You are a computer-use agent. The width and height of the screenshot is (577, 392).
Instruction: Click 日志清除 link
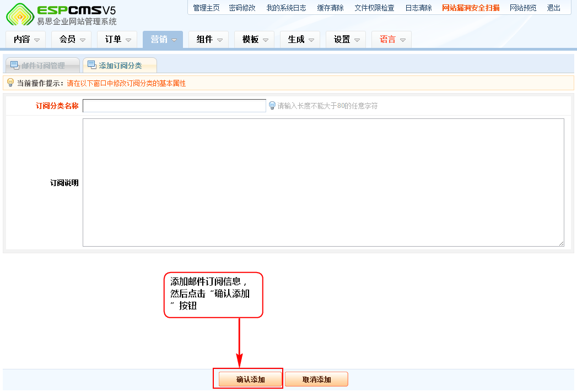click(x=418, y=8)
